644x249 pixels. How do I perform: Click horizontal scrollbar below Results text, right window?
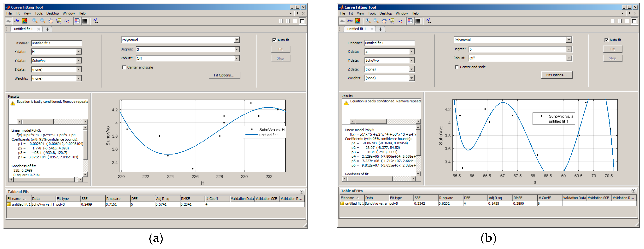pos(379,179)
